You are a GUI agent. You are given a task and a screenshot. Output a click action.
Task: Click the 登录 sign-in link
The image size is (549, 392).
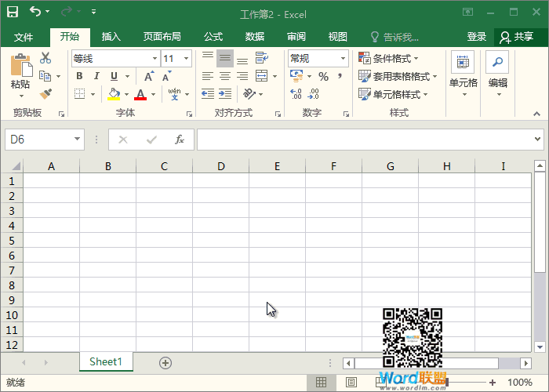pos(477,37)
